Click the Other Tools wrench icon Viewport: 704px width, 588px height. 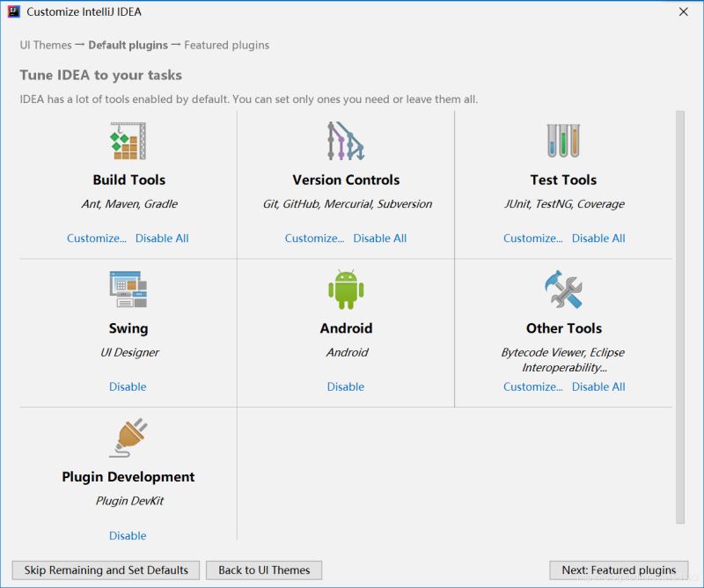point(563,290)
